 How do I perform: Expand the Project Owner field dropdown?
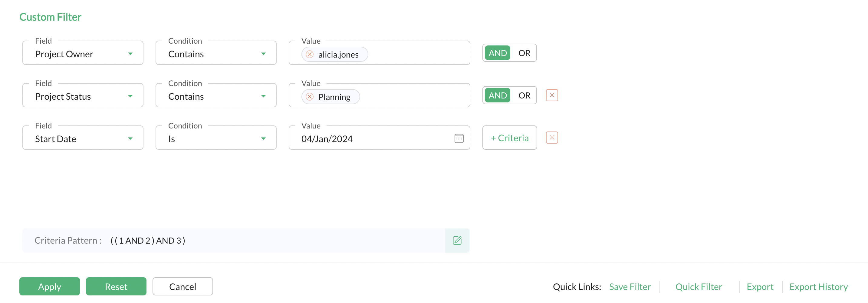click(83, 53)
